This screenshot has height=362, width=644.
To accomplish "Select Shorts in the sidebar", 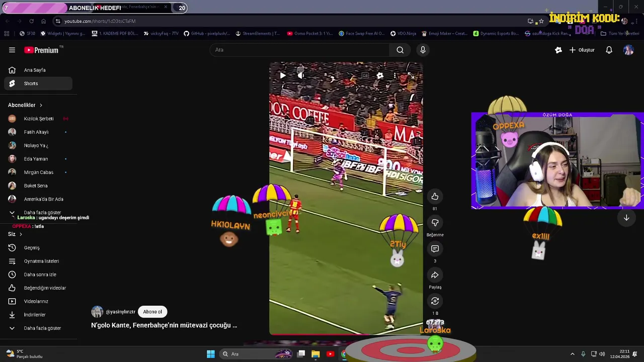I will tap(38, 83).
